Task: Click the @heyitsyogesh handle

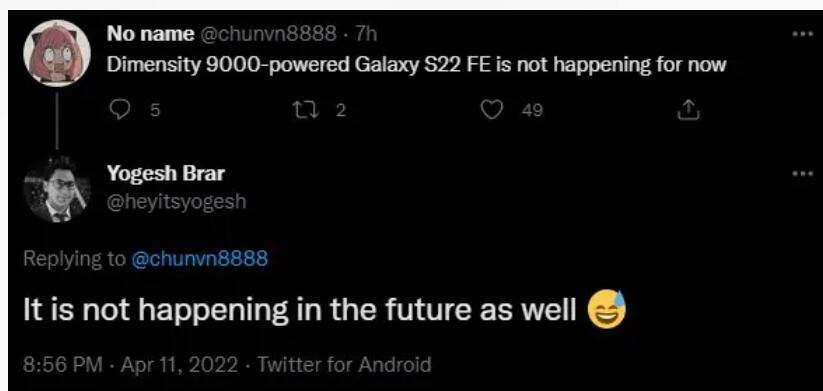Action: (177, 202)
